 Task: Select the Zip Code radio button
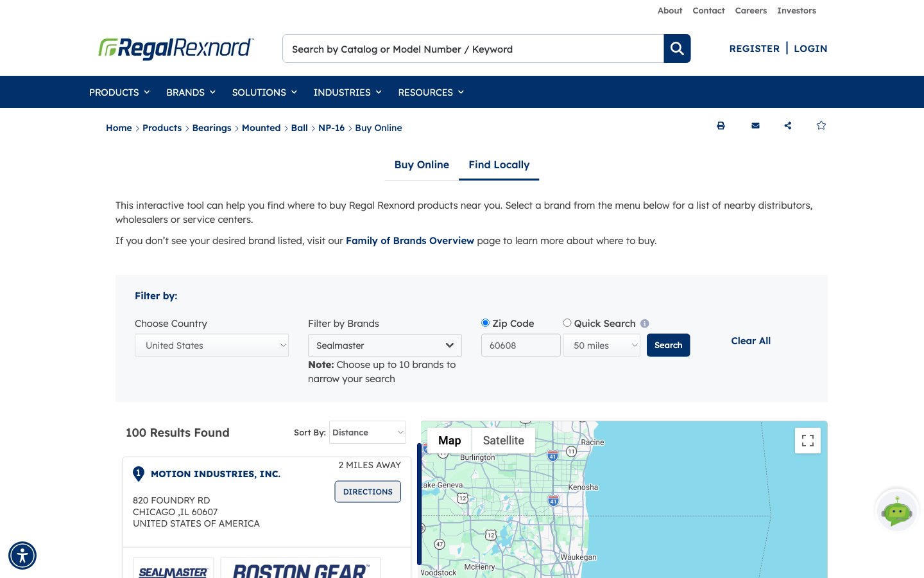click(486, 323)
